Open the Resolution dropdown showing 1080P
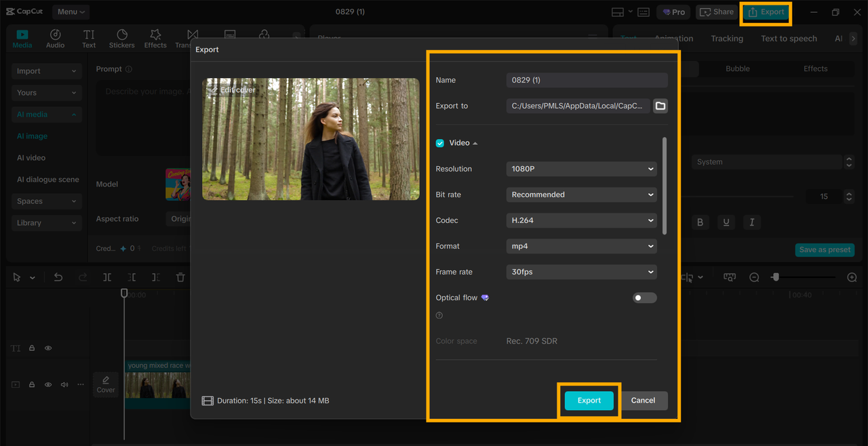The image size is (868, 446). coord(582,169)
